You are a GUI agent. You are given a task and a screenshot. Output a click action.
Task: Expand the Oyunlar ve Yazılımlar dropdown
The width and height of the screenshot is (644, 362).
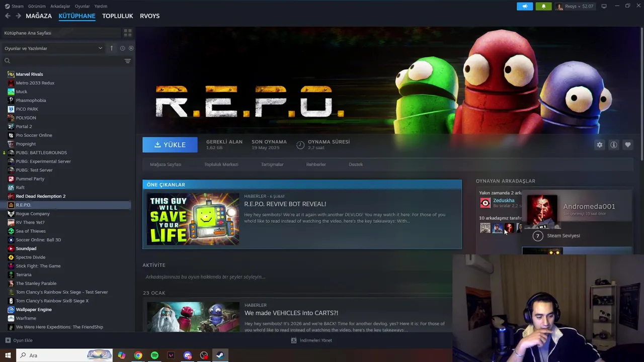point(53,48)
